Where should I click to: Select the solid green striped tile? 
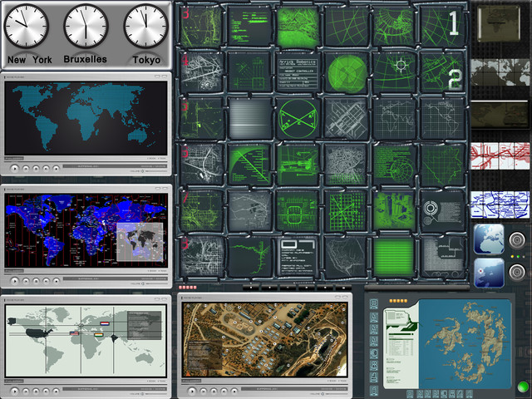click(394, 257)
